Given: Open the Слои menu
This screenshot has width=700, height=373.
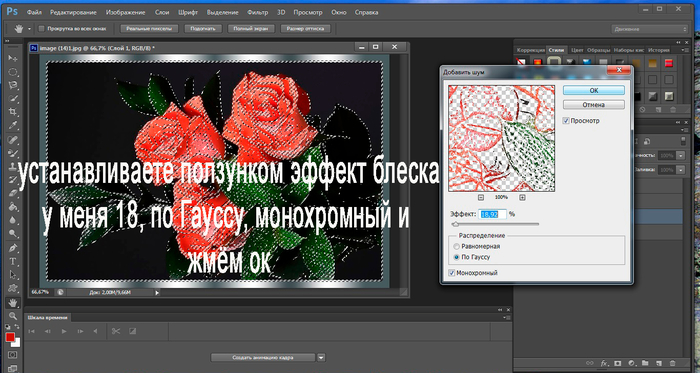Looking at the screenshot, I should point(162,12).
